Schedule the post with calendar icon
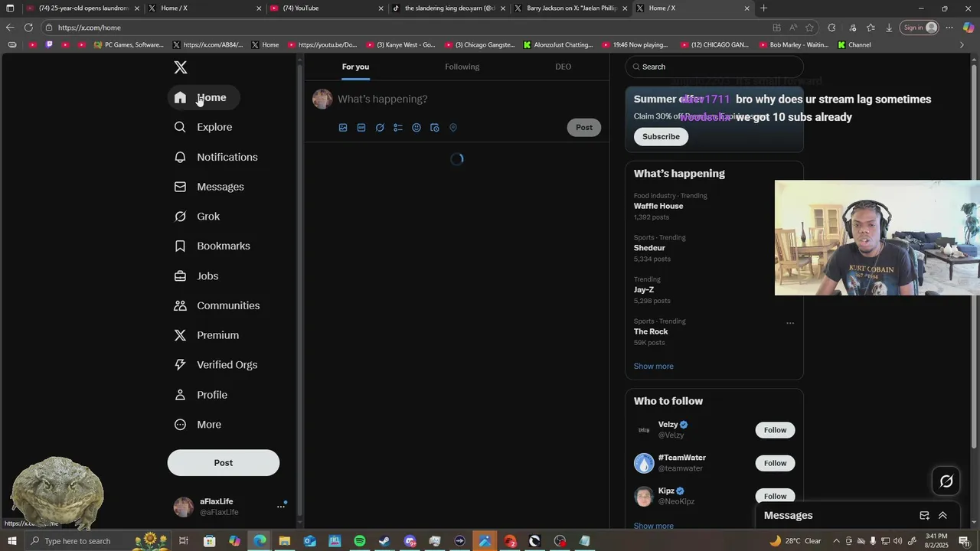 (x=435, y=128)
